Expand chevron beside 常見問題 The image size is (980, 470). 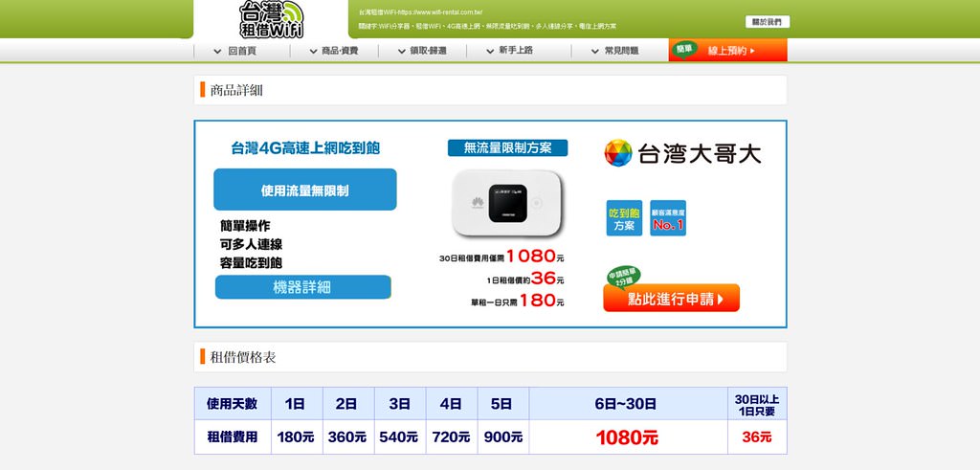tap(595, 52)
